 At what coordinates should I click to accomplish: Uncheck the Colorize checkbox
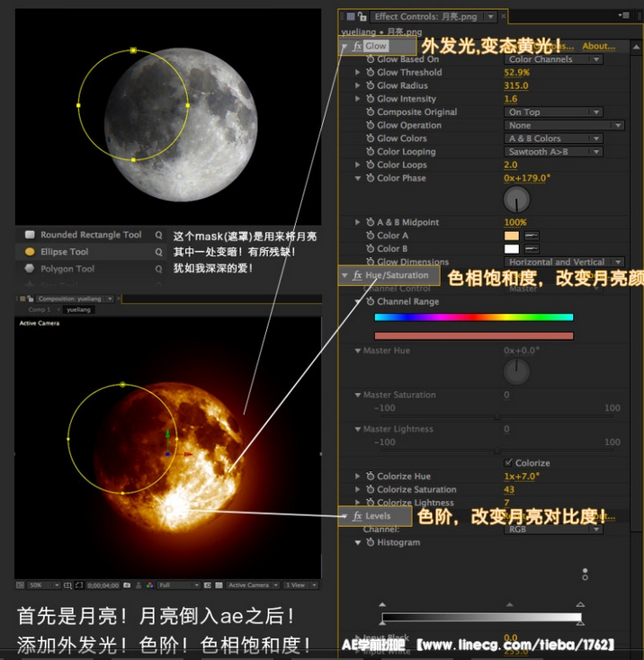tap(508, 462)
